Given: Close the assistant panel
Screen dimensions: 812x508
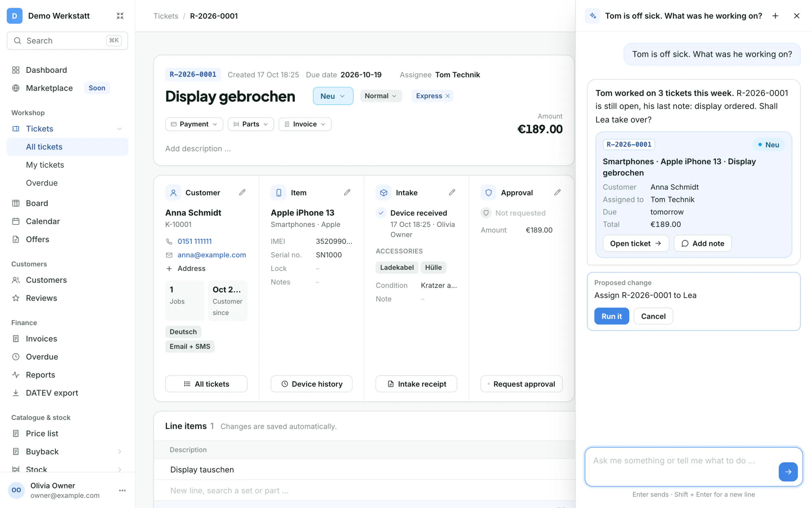Looking at the screenshot, I should click(x=796, y=16).
